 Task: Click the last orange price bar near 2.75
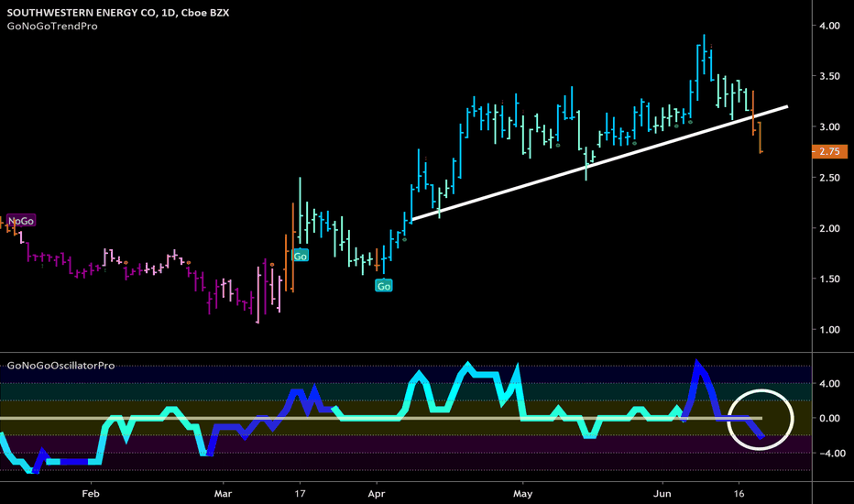[760, 137]
